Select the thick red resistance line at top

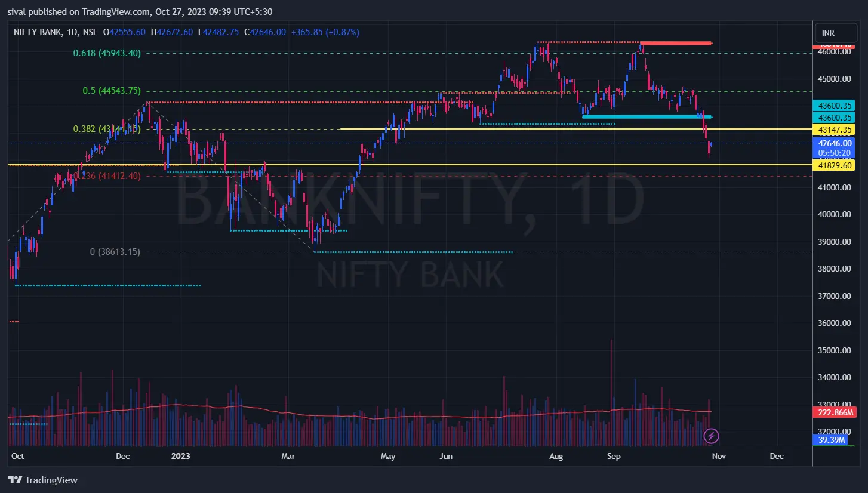coord(675,43)
